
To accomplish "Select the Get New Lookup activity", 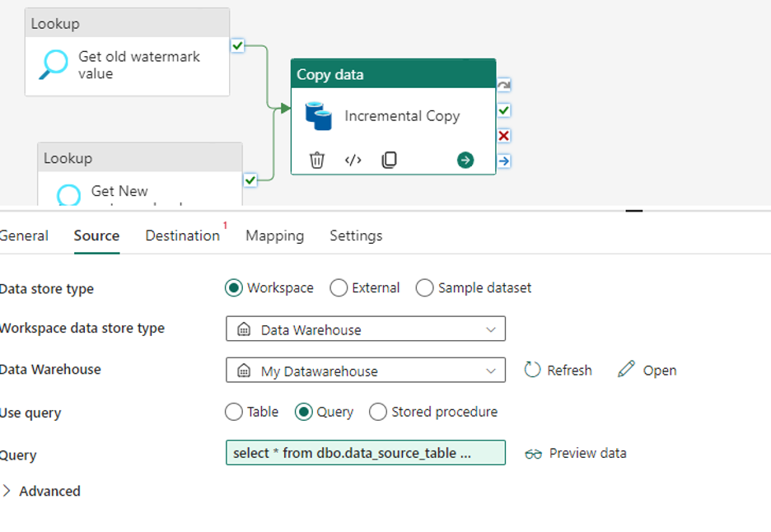I will coord(140,174).
